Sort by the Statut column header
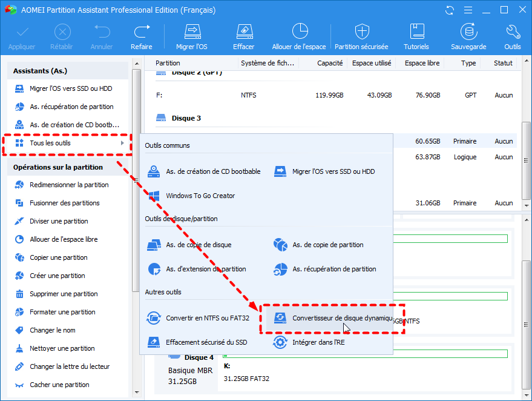The height and width of the screenshot is (401, 532). tap(503, 63)
